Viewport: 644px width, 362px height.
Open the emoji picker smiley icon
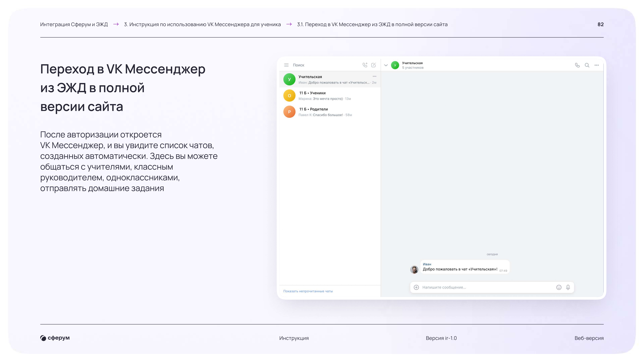(x=559, y=287)
